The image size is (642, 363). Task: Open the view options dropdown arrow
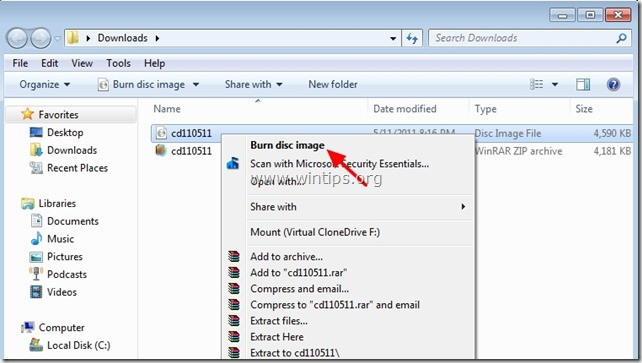pos(555,84)
